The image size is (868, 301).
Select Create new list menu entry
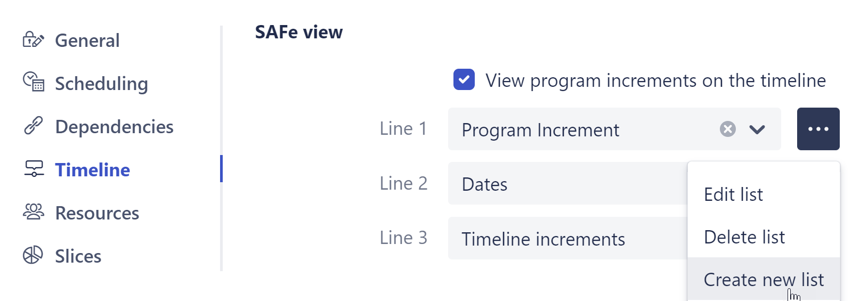point(763,280)
